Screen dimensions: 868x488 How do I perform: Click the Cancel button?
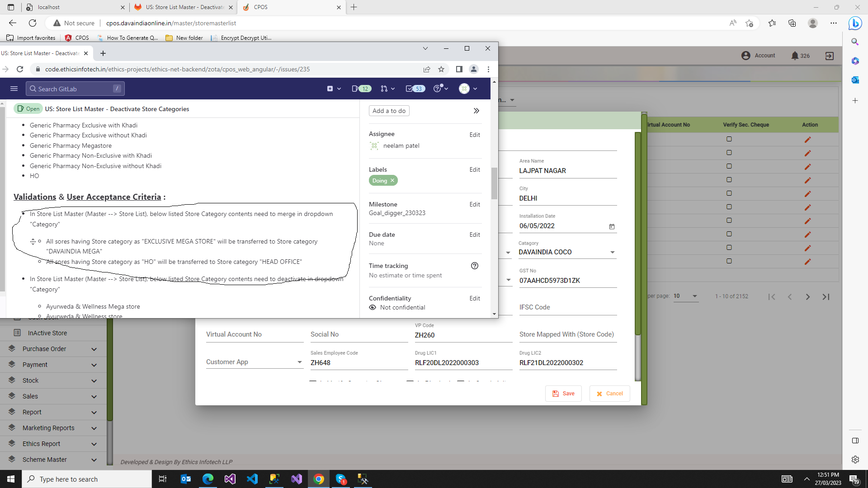(x=609, y=394)
